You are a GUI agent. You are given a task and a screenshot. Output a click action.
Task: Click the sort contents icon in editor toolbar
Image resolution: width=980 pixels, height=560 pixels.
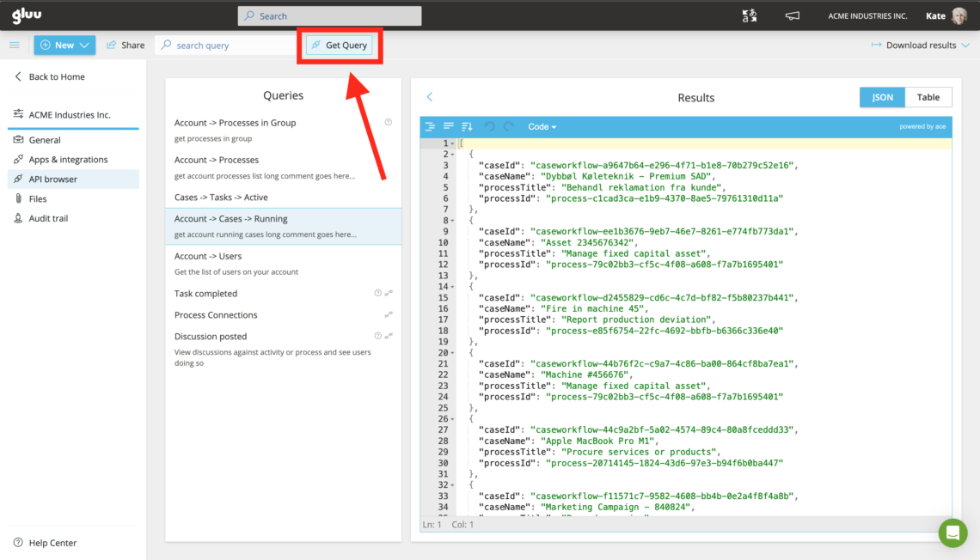click(467, 126)
